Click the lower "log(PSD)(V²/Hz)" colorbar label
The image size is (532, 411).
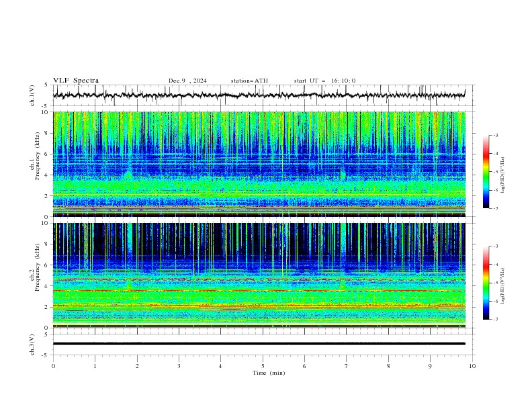(x=503, y=285)
